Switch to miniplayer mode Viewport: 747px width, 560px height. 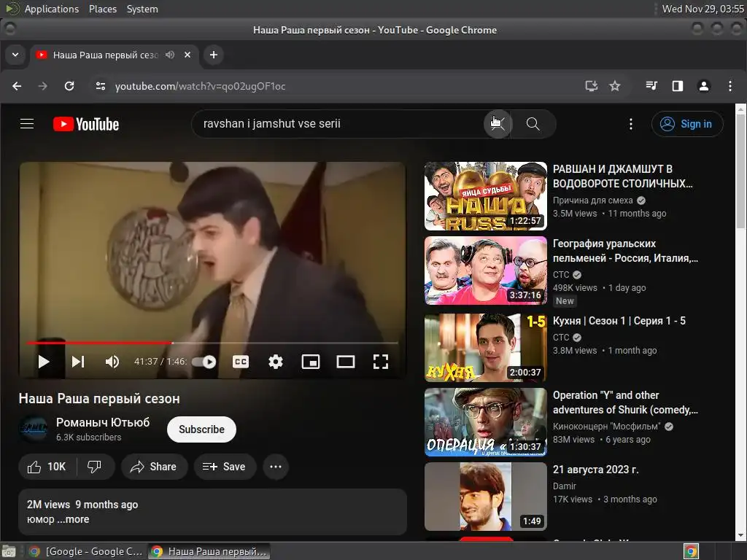click(x=311, y=362)
